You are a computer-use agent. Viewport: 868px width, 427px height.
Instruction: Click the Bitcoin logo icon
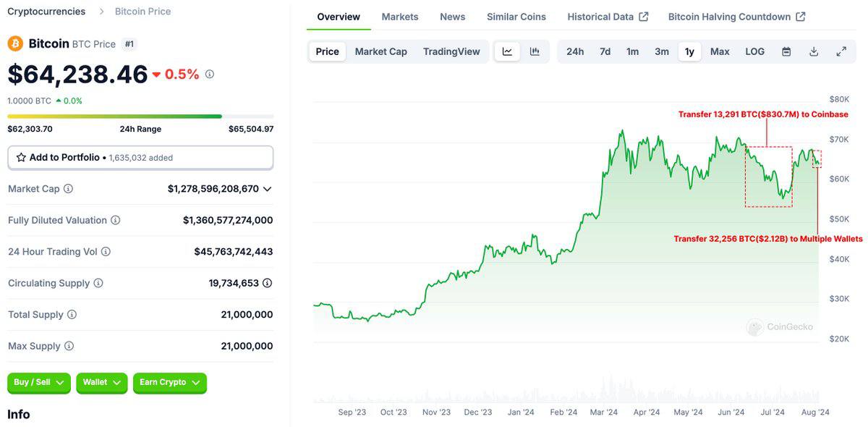(x=15, y=44)
